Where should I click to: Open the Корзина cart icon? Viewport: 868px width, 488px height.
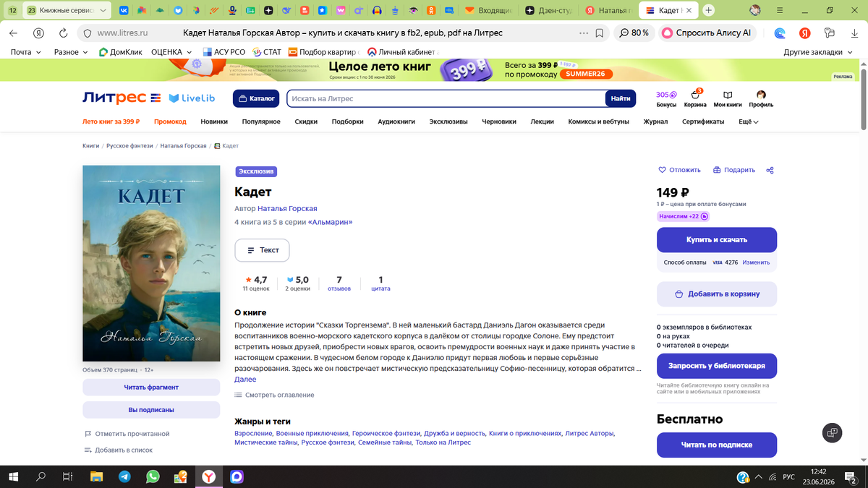[695, 99]
